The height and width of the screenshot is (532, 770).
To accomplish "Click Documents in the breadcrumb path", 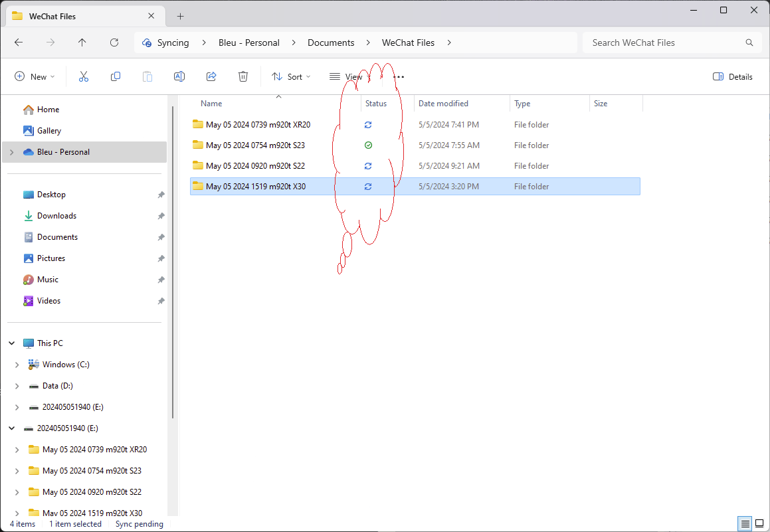I will pyautogui.click(x=331, y=43).
